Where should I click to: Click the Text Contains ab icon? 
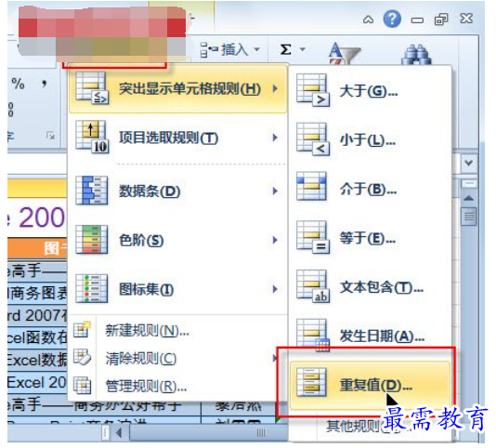tap(313, 286)
